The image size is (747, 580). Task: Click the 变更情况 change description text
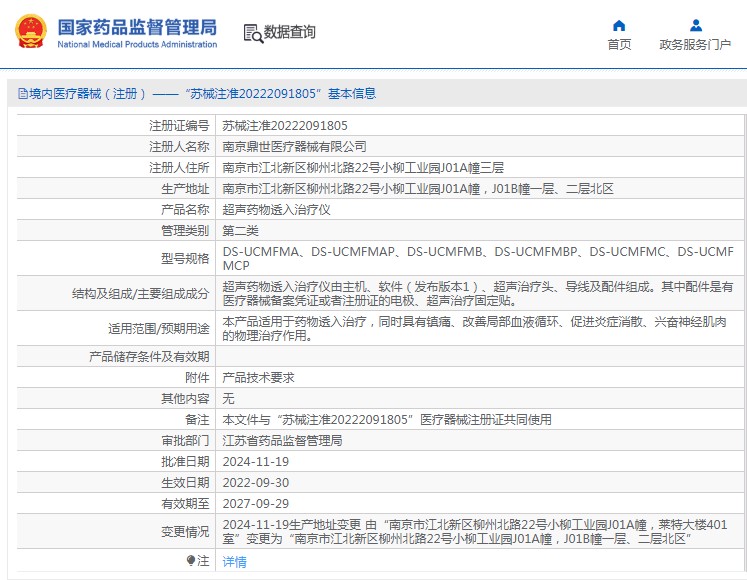(x=474, y=531)
